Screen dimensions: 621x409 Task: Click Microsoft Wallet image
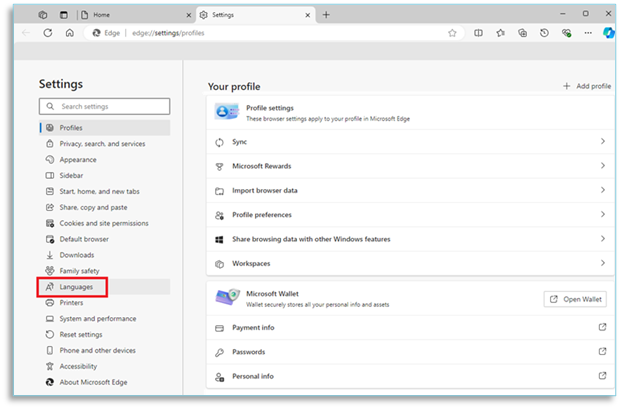[x=228, y=297]
